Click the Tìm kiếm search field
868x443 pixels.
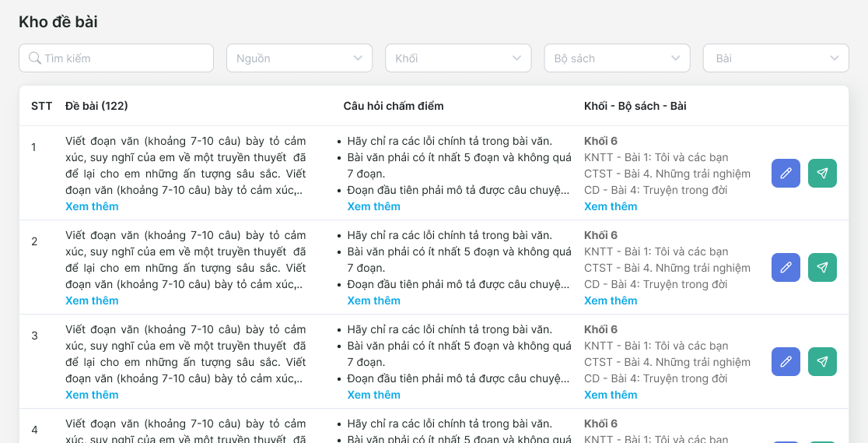pos(116,58)
